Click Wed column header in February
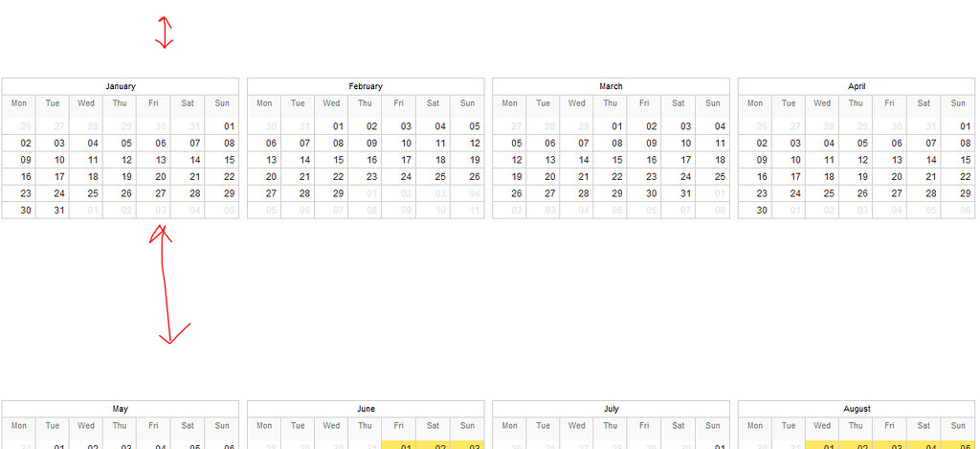980x449 pixels. (332, 103)
